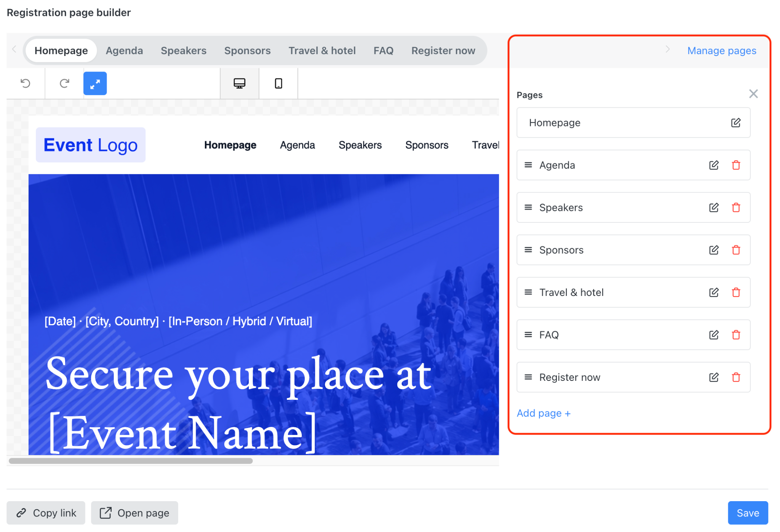The height and width of the screenshot is (532, 780).
Task: Click Speakers in the preview navigation
Action: 360,145
